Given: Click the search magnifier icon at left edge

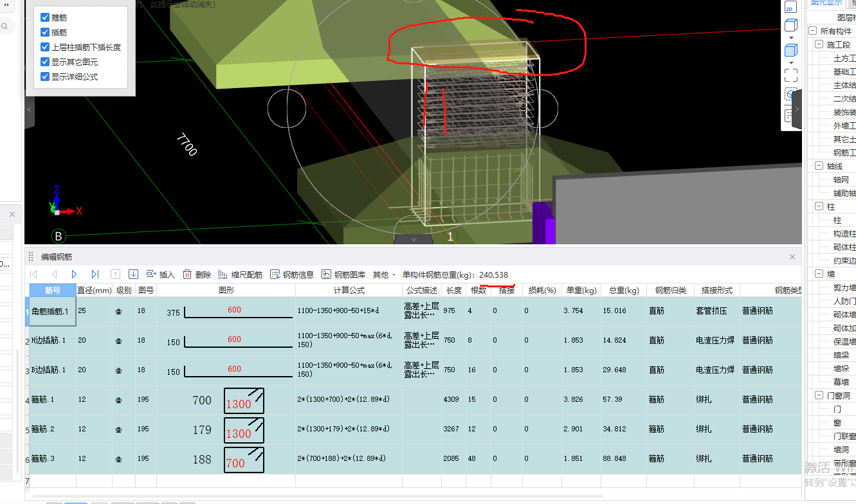Looking at the screenshot, I should coord(4,26).
